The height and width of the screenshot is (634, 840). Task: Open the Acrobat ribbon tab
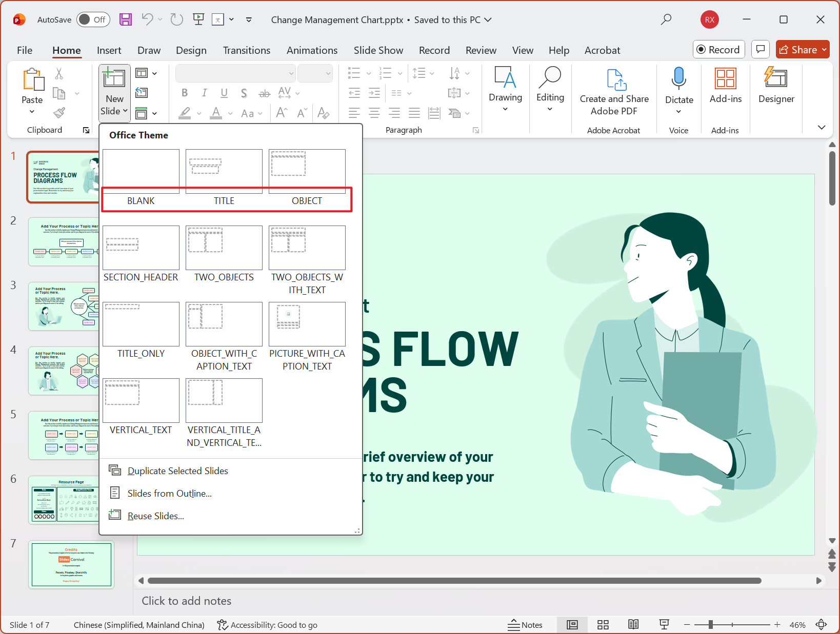(602, 50)
